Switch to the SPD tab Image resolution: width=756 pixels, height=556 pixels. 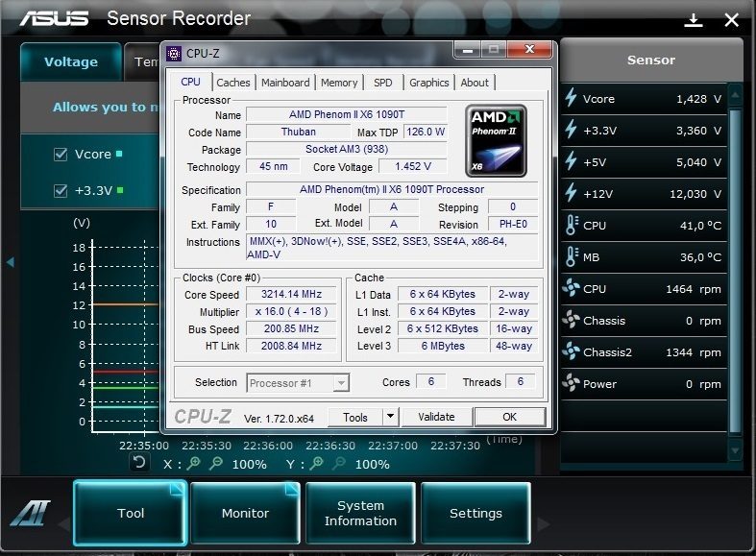tap(383, 83)
